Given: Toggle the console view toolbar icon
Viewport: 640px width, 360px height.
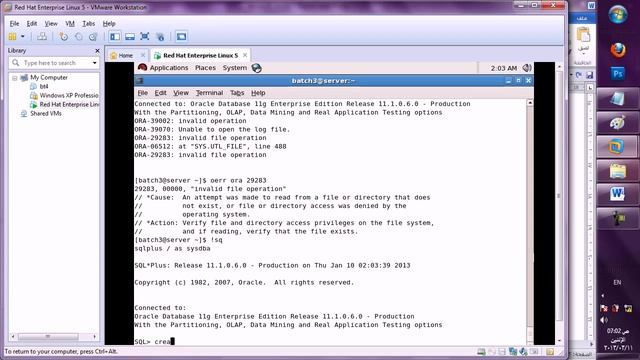Looking at the screenshot, I should (x=181, y=37).
